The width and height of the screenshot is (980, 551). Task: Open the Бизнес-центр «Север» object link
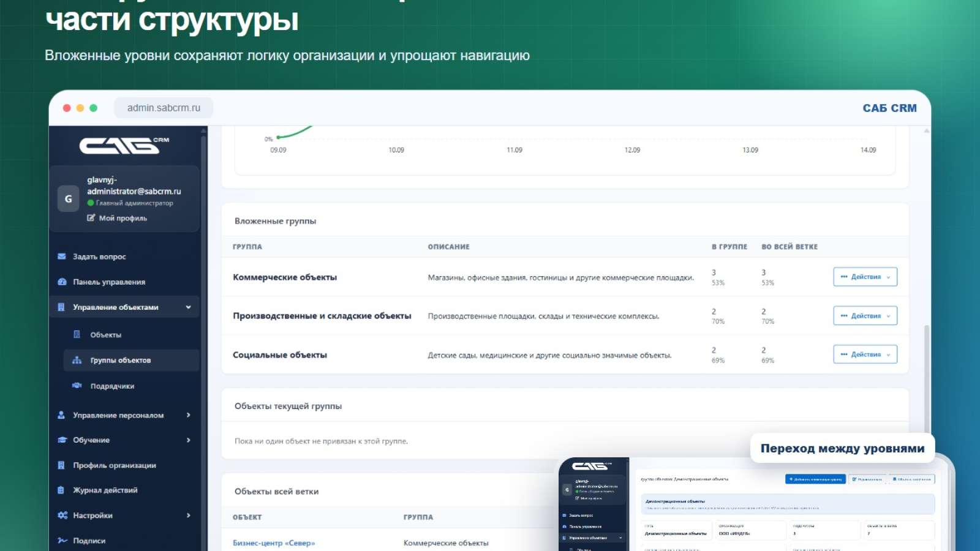(274, 543)
